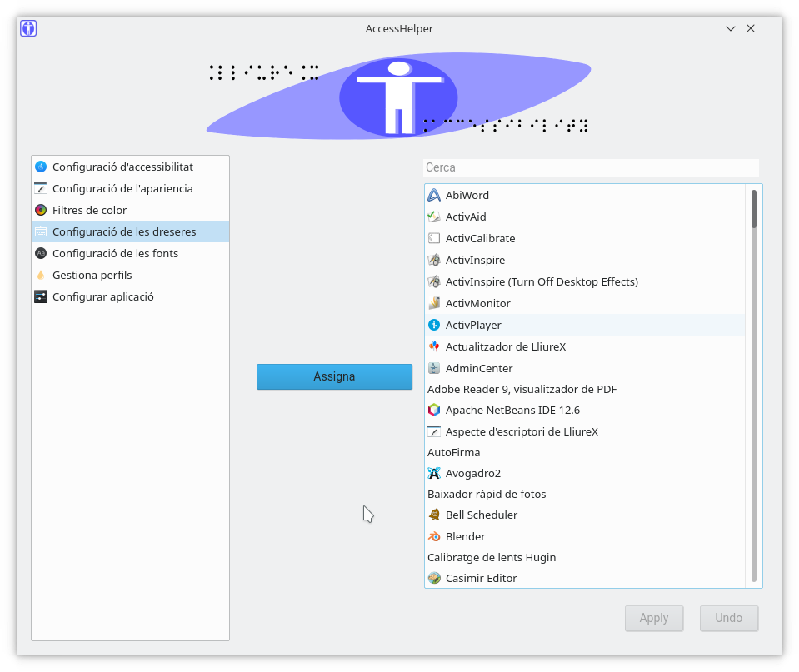The width and height of the screenshot is (799, 672).
Task: Choose ActivInspire (Turn Off Desktop Effects)
Action: tap(585, 281)
